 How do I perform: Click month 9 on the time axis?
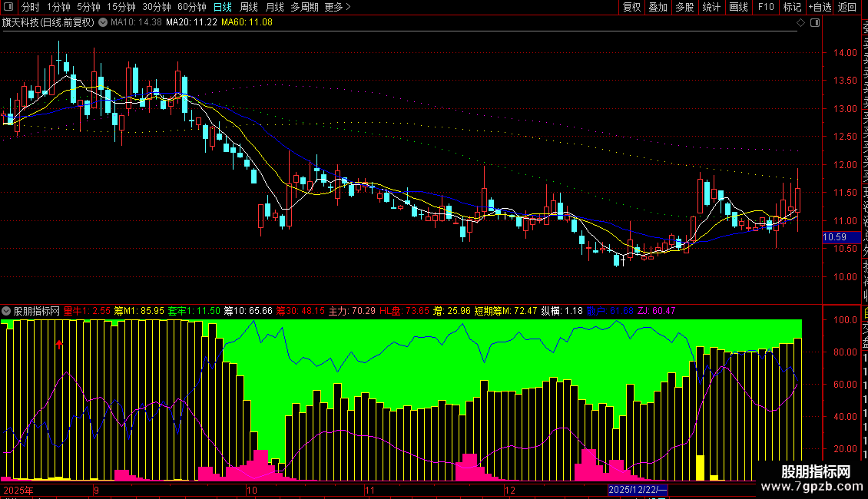click(x=96, y=490)
